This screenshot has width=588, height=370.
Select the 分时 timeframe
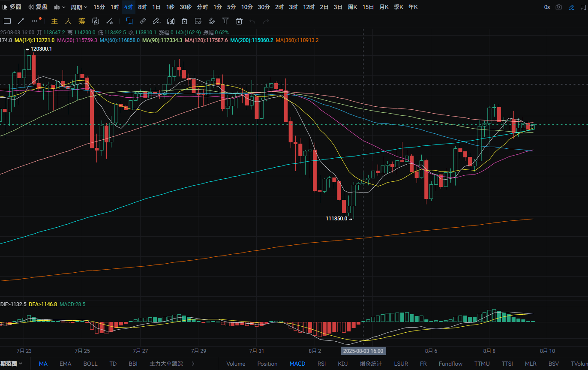tap(202, 7)
